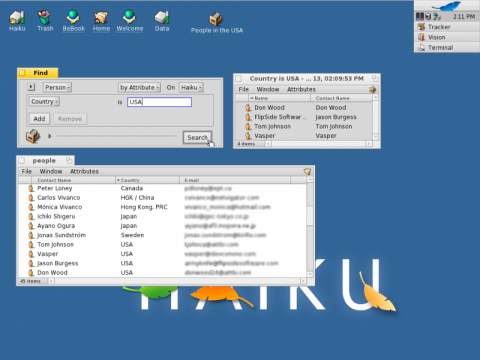Click the Search button

pos(197,137)
